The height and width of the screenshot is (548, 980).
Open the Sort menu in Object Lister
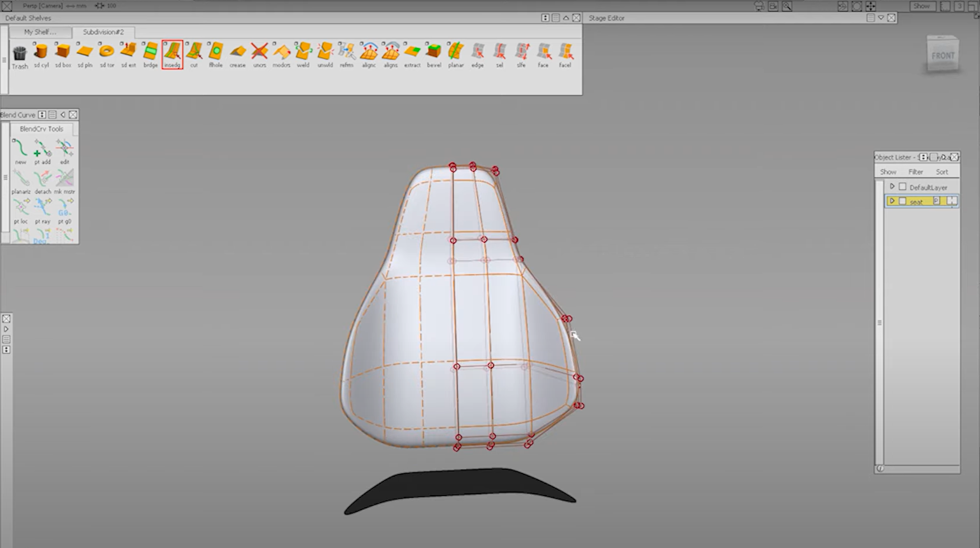click(x=942, y=171)
